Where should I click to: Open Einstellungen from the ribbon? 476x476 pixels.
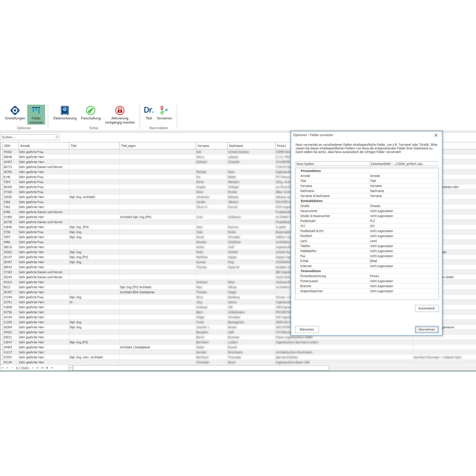[15, 113]
